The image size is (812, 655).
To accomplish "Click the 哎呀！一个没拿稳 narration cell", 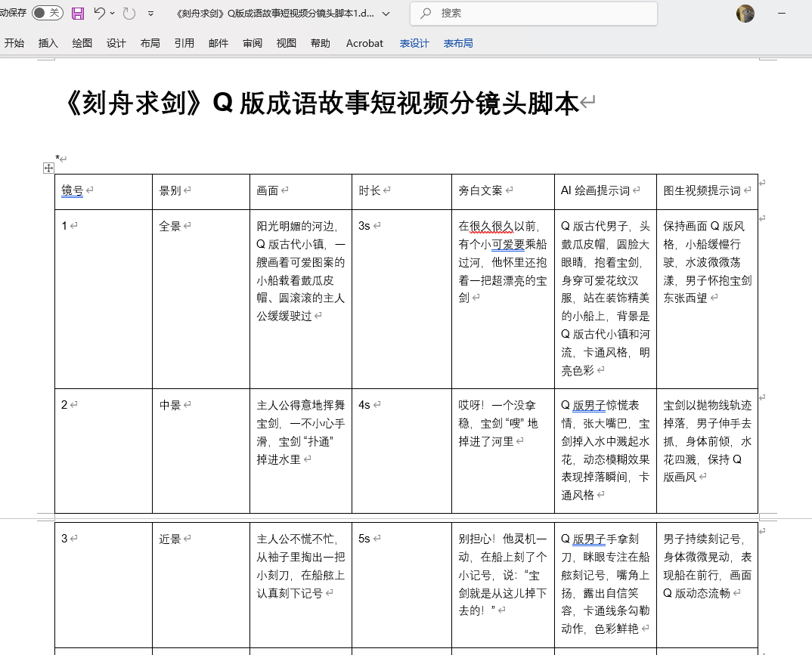I will (x=503, y=450).
